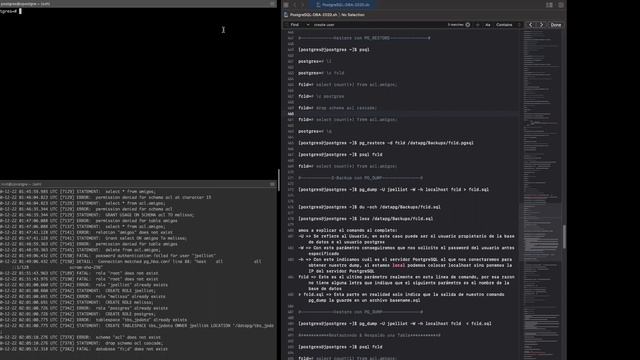The image size is (640, 360).
Task: Click the editor vertical scrollbar thumb
Action: 564,236
